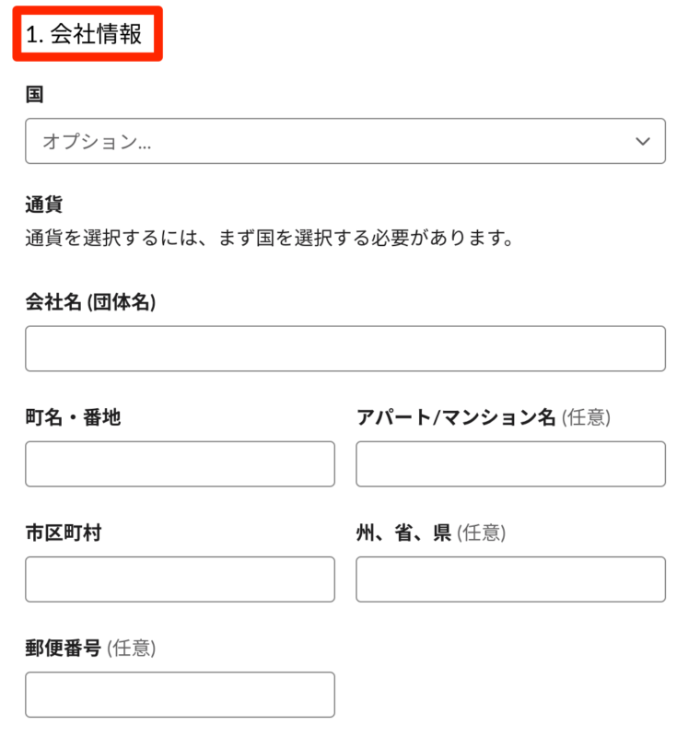
Task: Select the 州、省、県 input field
Action: [511, 579]
